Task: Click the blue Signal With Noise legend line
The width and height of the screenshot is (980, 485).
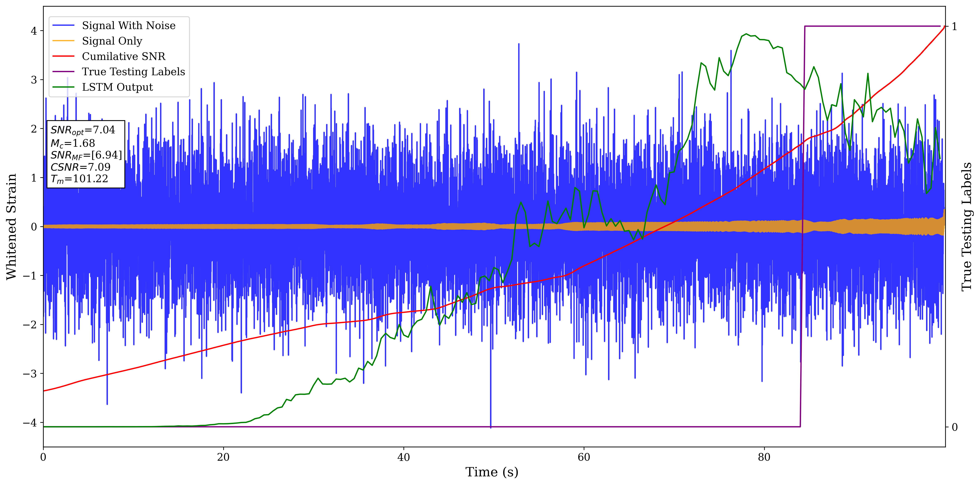Action: (x=63, y=26)
